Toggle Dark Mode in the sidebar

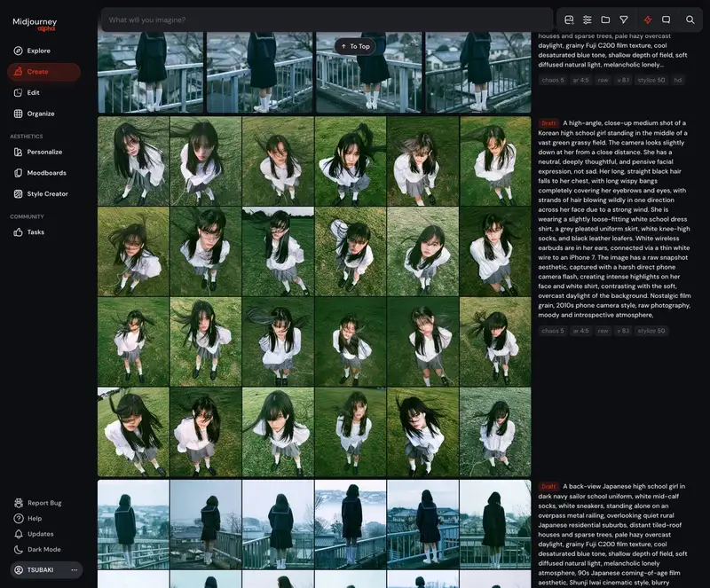click(x=37, y=550)
